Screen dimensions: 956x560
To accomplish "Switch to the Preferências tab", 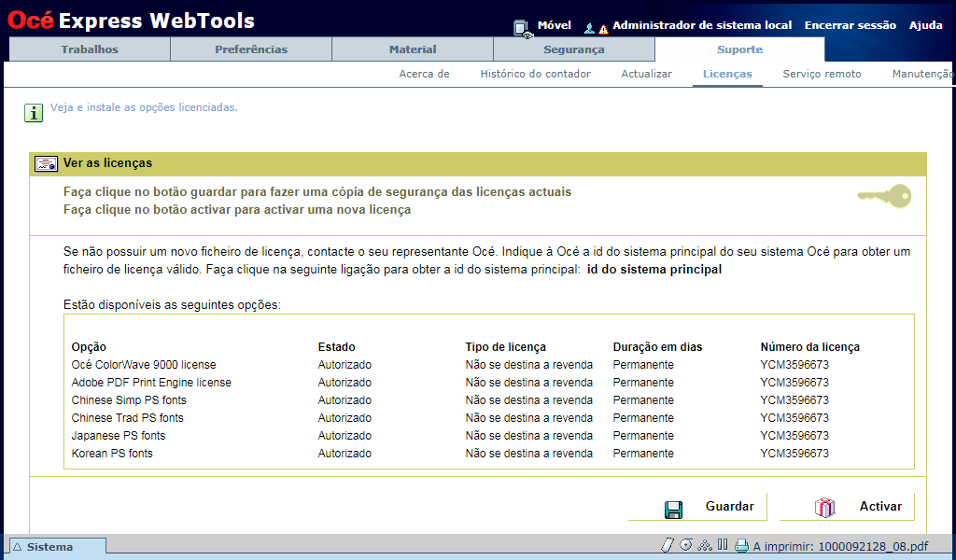I will [x=251, y=49].
